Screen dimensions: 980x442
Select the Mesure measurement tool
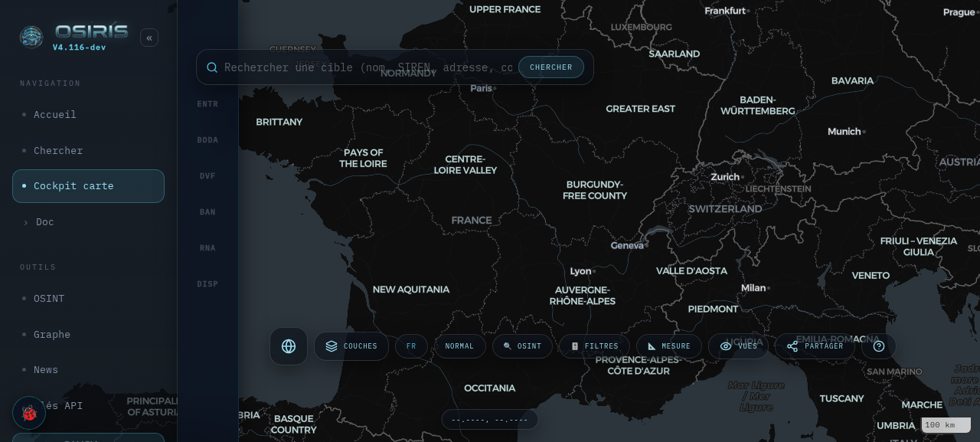tap(669, 346)
